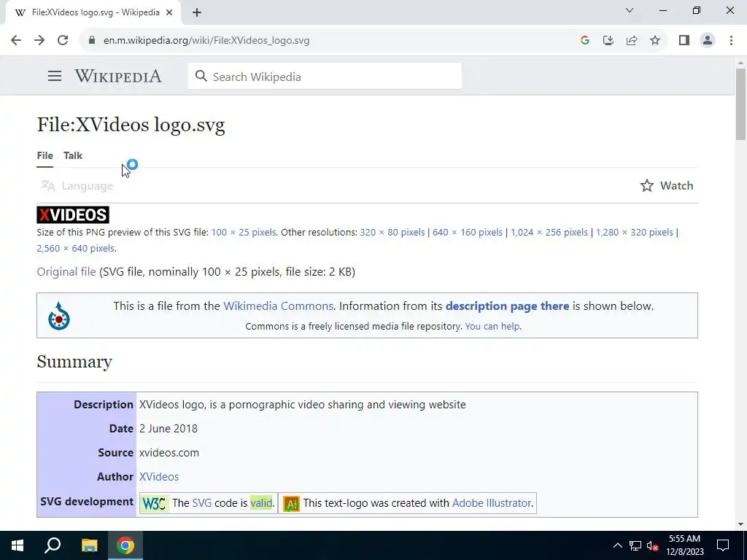Screen dimensions: 747x560
Task: Select the File tab
Action: click(44, 156)
